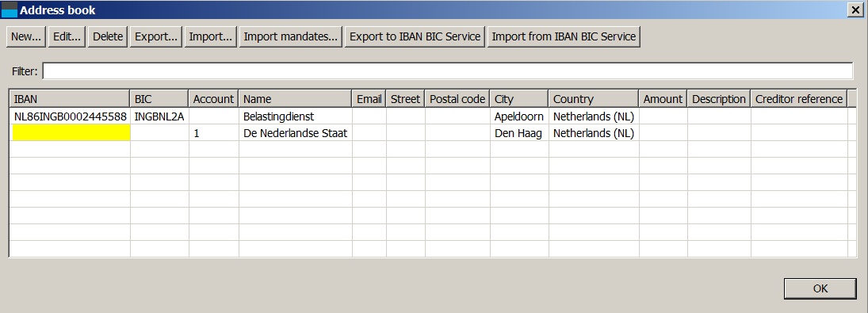Confirm with the OK button
This screenshot has width=868, height=313.
(820, 288)
